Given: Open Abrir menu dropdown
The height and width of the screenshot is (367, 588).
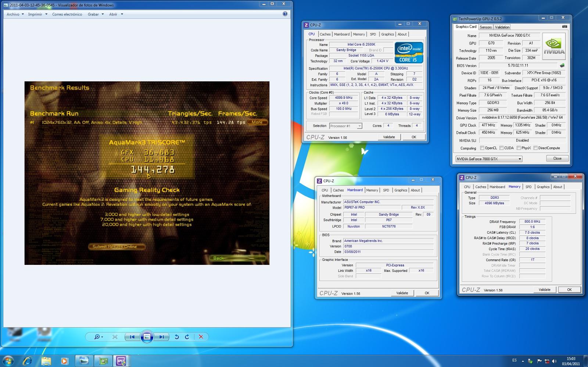Looking at the screenshot, I should point(116,14).
